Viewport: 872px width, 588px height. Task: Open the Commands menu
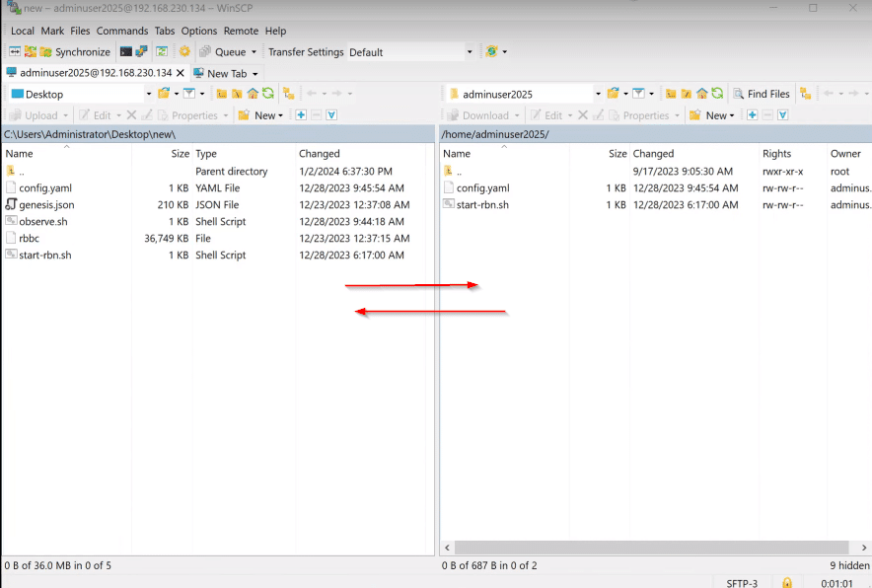[x=122, y=31]
